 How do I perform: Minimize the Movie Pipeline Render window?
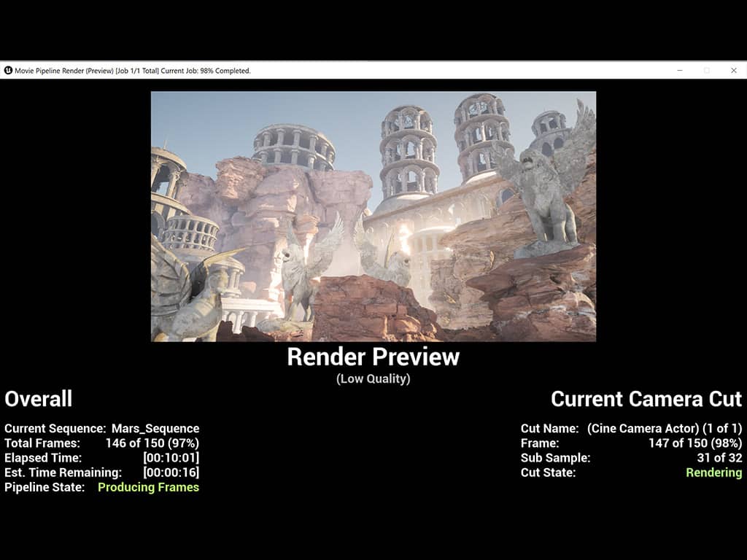tap(680, 71)
